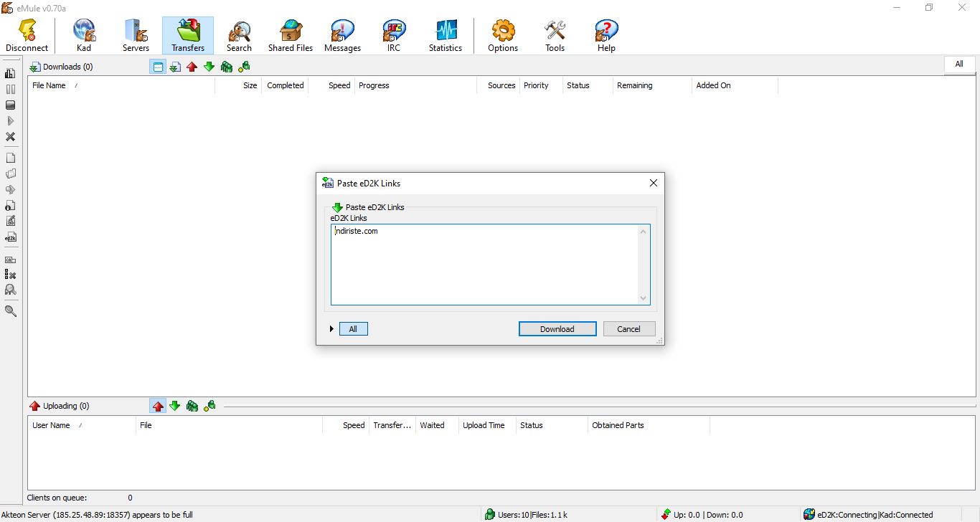
Task: Click the Cancel X icon in sidebar
Action: tap(10, 136)
